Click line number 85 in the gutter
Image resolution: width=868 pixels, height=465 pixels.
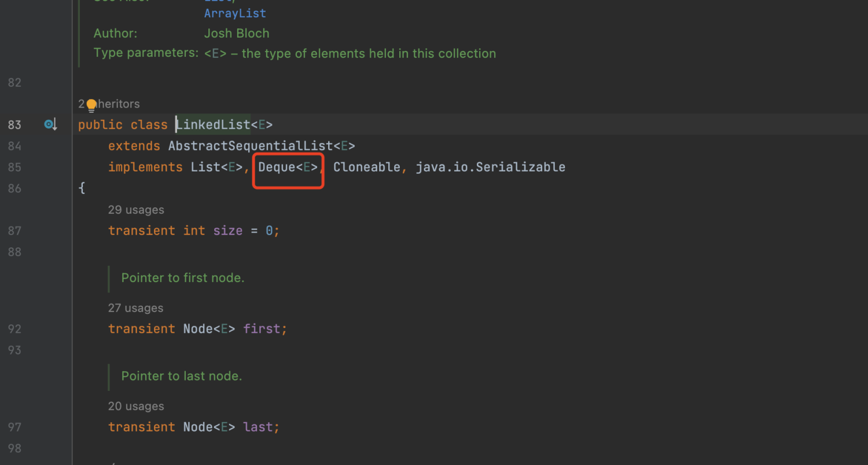tap(14, 167)
